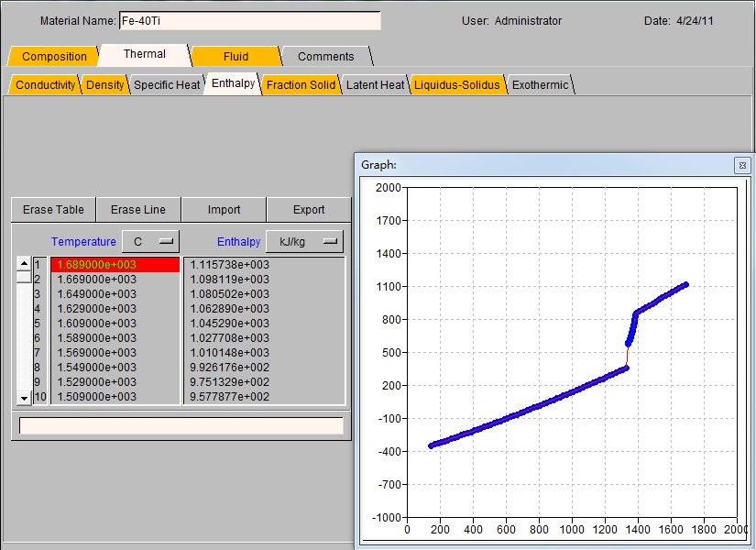The image size is (756, 550).
Task: Select the Density sub-tab
Action: (x=104, y=85)
